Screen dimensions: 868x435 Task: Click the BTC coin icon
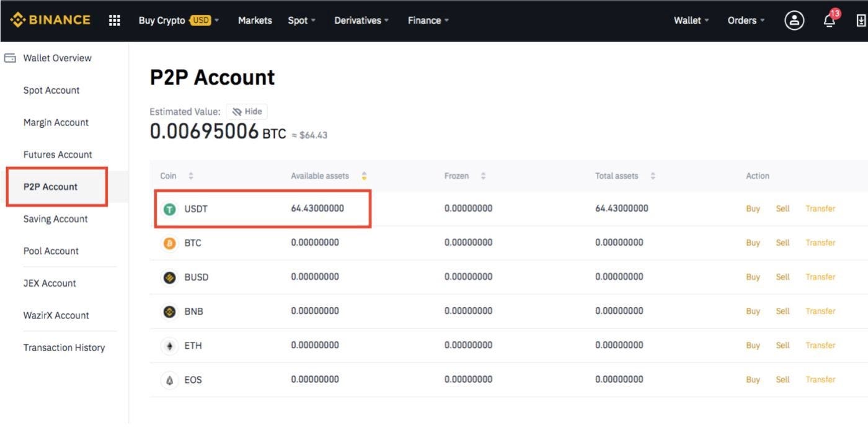tap(169, 243)
